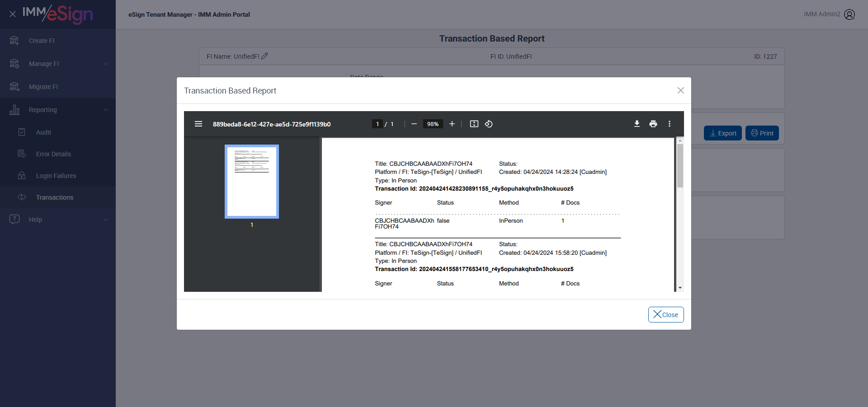Expand the Manage FI submenu chevron
The image size is (868, 407).
pyautogui.click(x=106, y=64)
